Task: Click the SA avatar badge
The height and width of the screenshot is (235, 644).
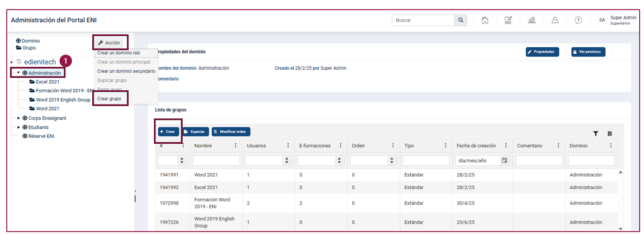Action: pos(602,20)
